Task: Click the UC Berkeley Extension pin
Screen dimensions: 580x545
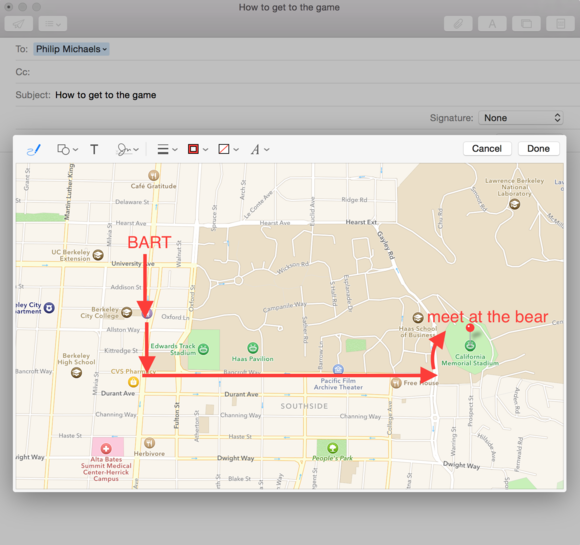Action: coord(98,255)
